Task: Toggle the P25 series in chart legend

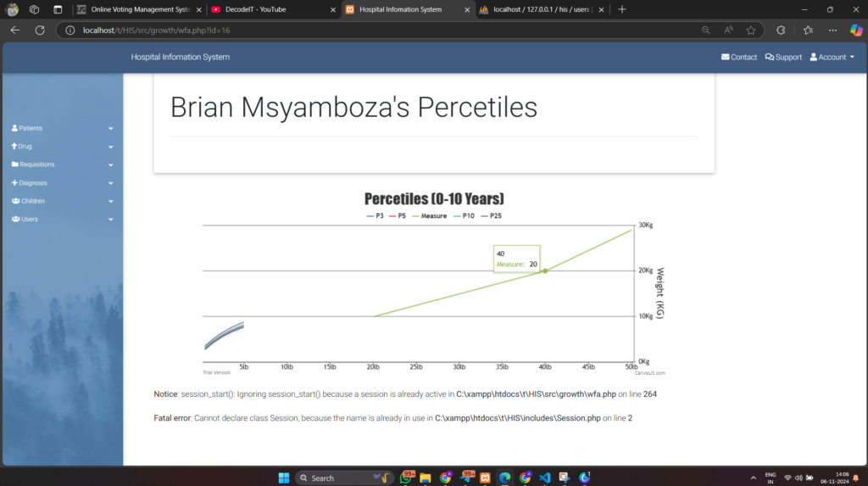Action: 491,216
